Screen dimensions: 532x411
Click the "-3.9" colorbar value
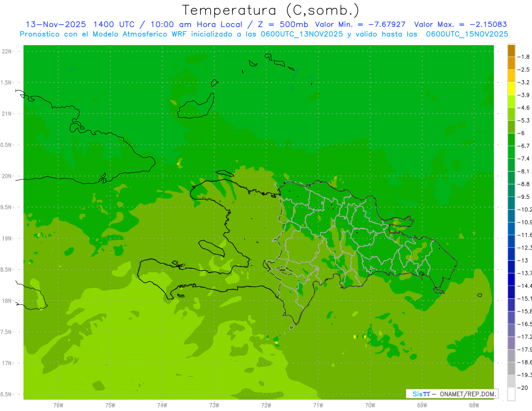coord(524,95)
